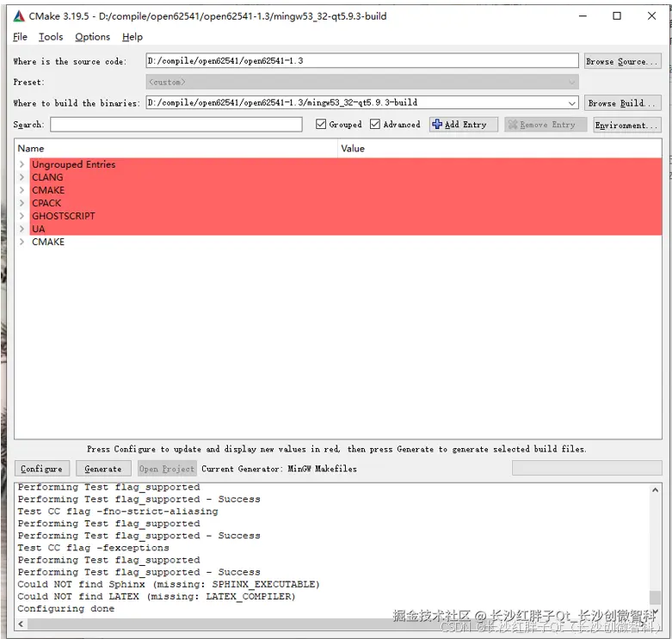672x639 pixels.
Task: Select the GHOSTSCRIPT row
Action: 345,216
